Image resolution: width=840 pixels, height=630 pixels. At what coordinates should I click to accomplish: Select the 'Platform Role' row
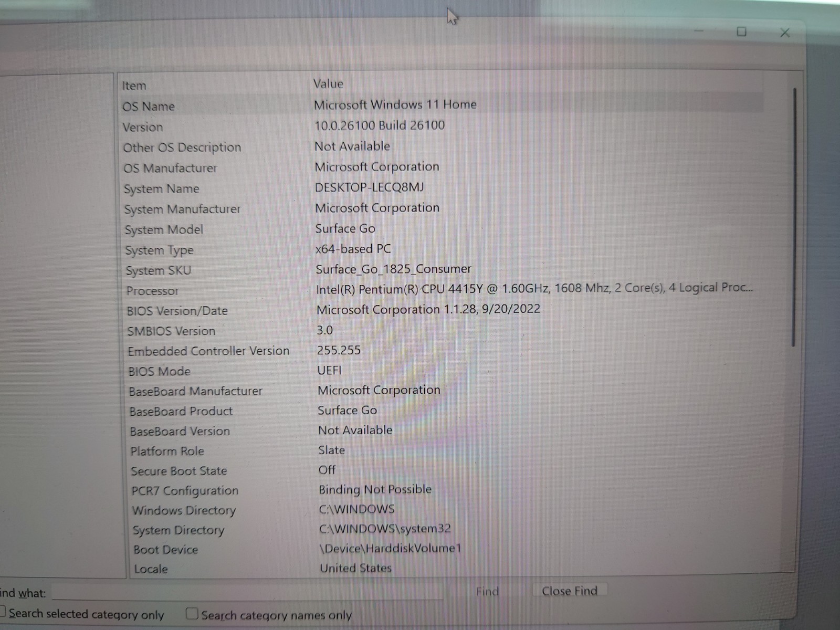pyautogui.click(x=442, y=450)
